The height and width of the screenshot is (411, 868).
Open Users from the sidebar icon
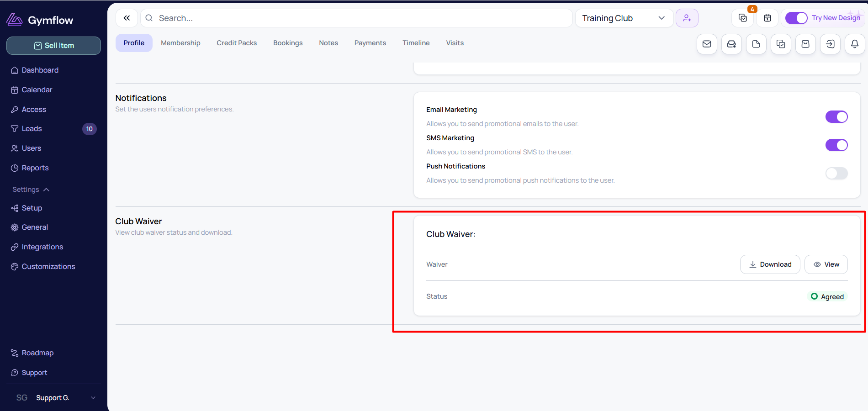click(15, 148)
